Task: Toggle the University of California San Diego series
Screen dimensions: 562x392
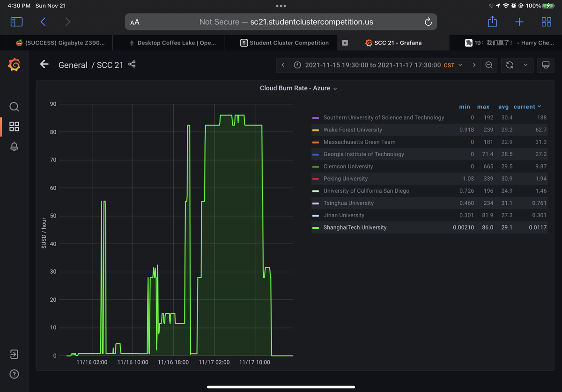Action: [366, 191]
